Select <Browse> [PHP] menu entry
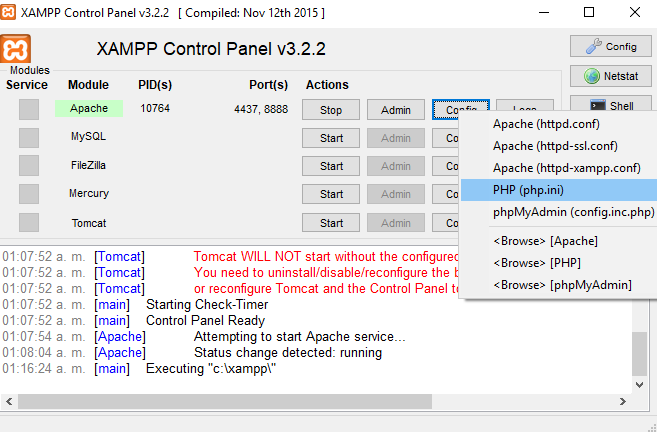Screen dimensions: 657x432 pos(559,263)
